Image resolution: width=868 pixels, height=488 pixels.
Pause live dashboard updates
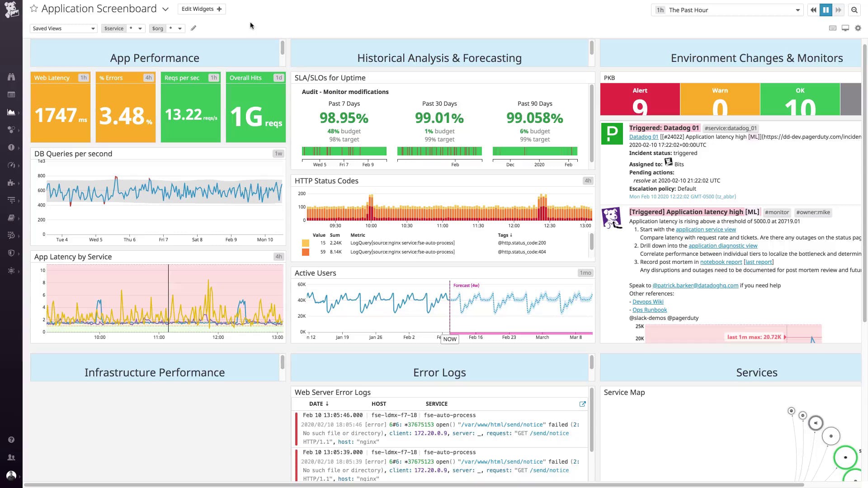click(x=826, y=10)
